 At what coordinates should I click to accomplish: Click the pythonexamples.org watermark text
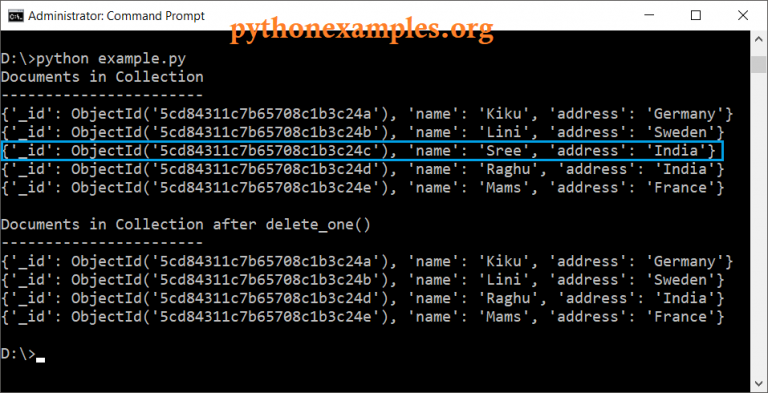click(x=361, y=29)
